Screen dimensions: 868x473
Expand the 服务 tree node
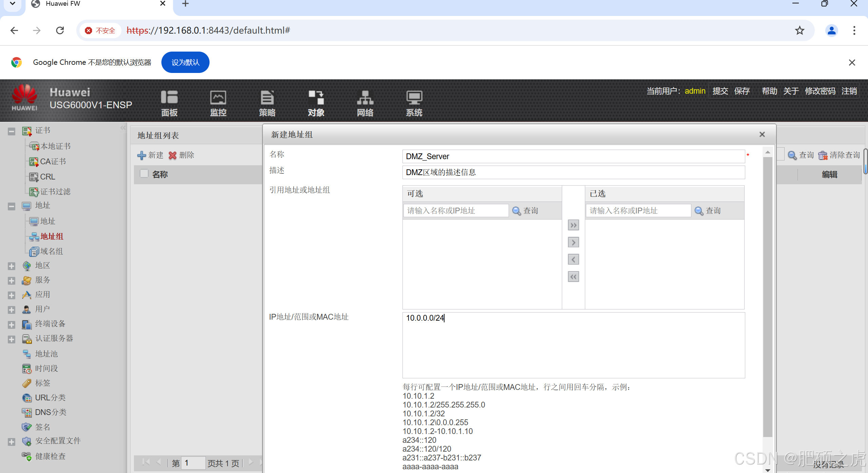[12, 281]
